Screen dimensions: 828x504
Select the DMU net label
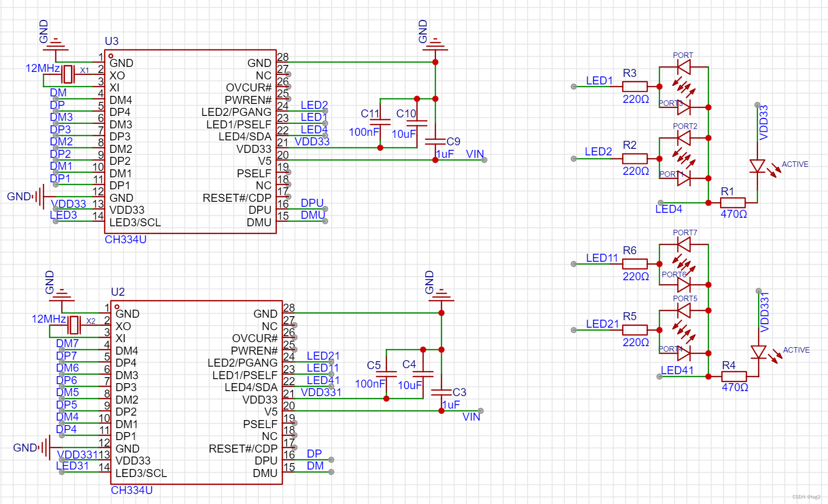(x=313, y=215)
